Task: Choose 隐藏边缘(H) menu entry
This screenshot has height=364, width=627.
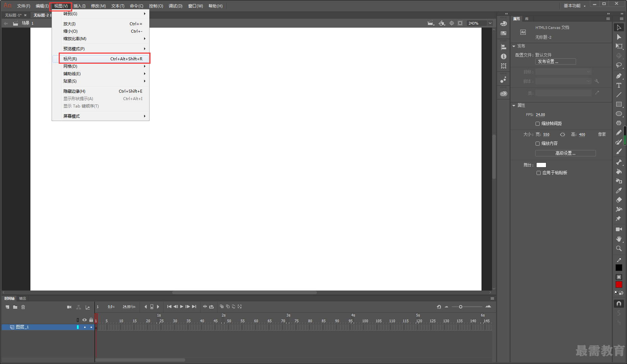Action: tap(101, 91)
